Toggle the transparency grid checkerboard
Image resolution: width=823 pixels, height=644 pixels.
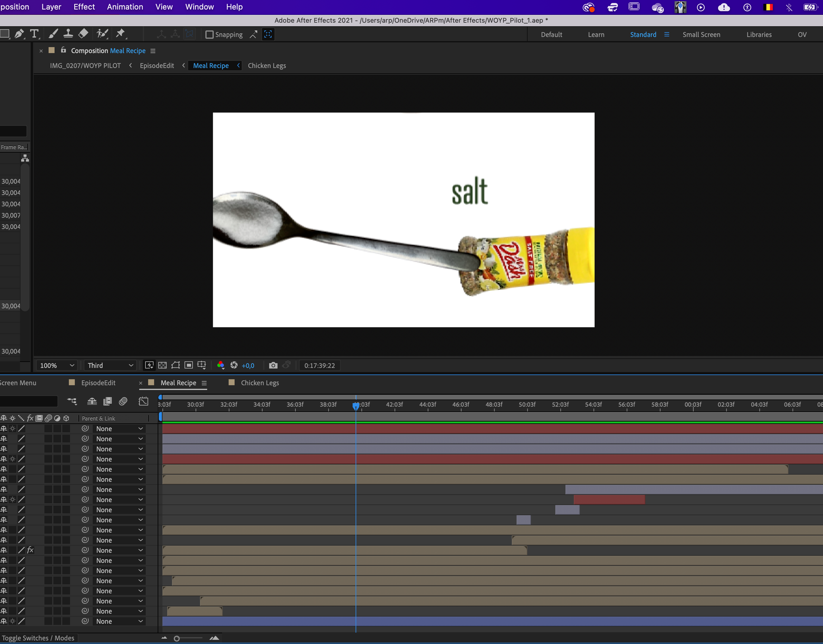point(162,365)
